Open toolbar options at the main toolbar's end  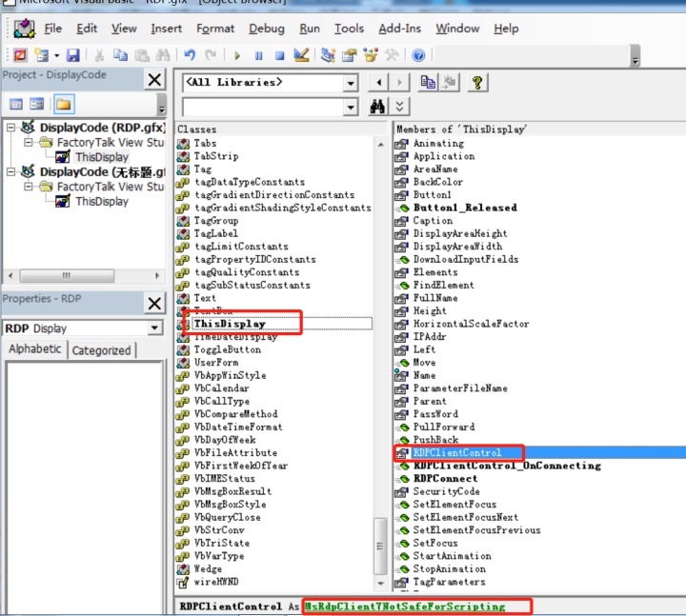coord(636,57)
